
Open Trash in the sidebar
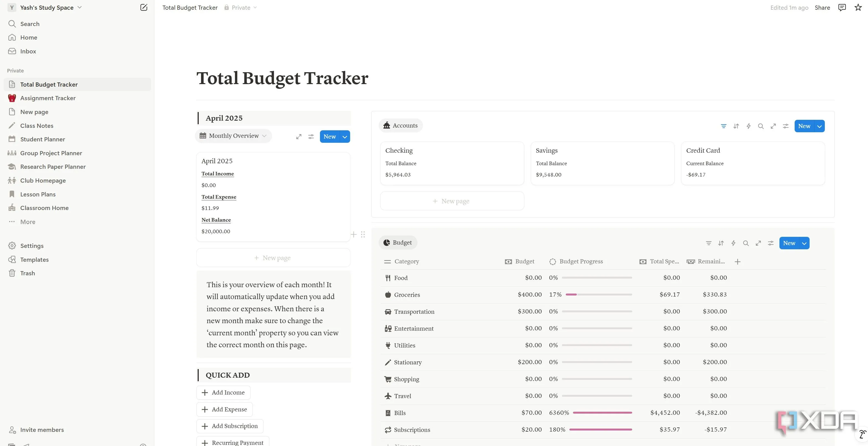(77, 273)
